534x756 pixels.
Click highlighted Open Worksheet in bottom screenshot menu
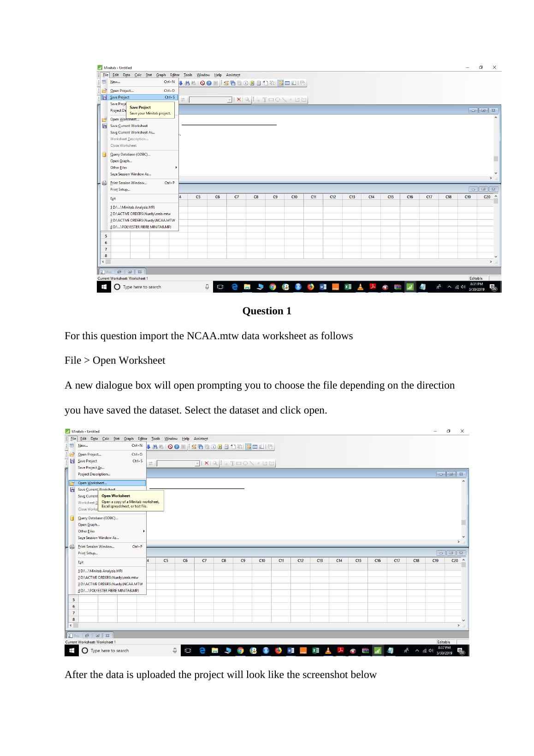pyautogui.click(x=92, y=483)
